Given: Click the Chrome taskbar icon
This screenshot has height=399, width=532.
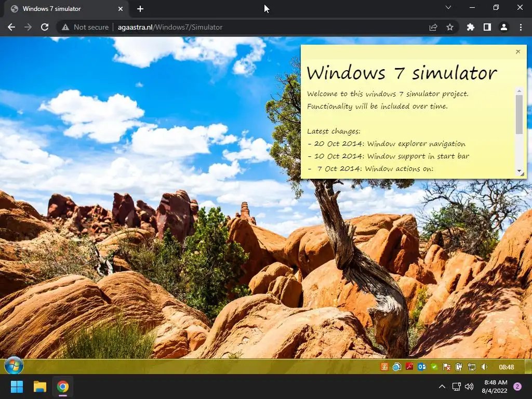Looking at the screenshot, I should (x=63, y=387).
